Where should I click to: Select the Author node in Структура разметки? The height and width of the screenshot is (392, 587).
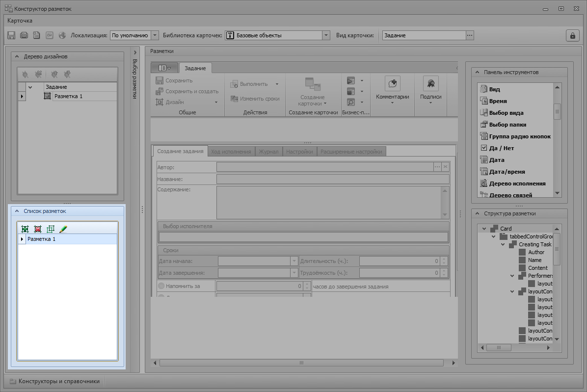point(536,252)
